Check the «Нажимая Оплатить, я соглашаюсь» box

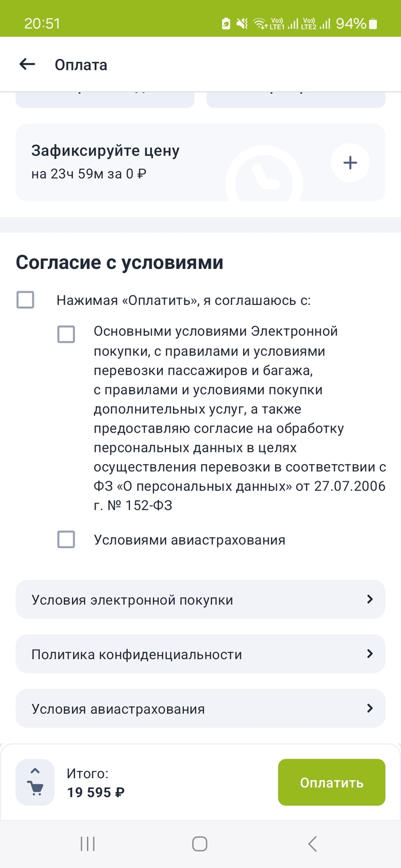click(x=25, y=300)
